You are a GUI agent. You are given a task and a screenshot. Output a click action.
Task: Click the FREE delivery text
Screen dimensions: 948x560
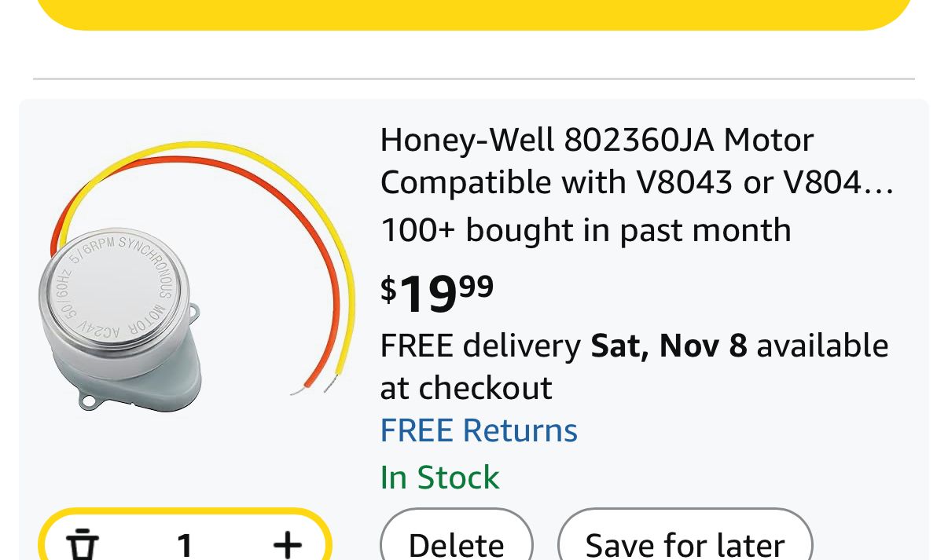click(x=480, y=346)
